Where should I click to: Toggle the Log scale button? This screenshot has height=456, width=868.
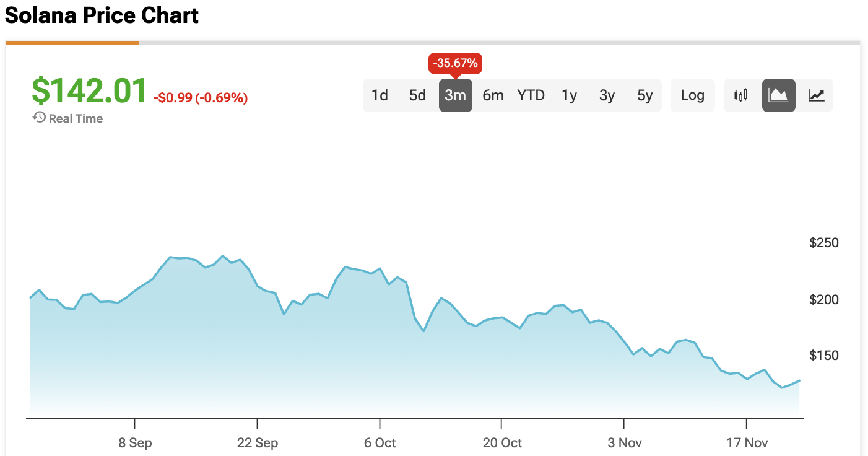tap(692, 95)
